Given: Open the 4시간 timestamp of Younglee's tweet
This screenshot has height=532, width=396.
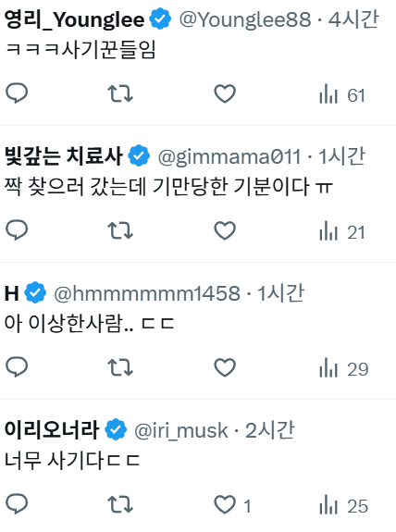Looking at the screenshot, I should (353, 19).
